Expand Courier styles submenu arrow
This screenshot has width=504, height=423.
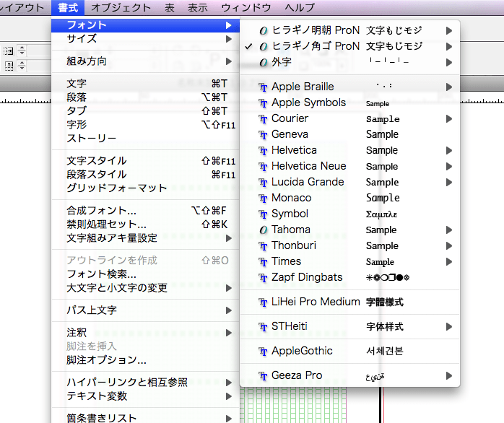tap(449, 119)
